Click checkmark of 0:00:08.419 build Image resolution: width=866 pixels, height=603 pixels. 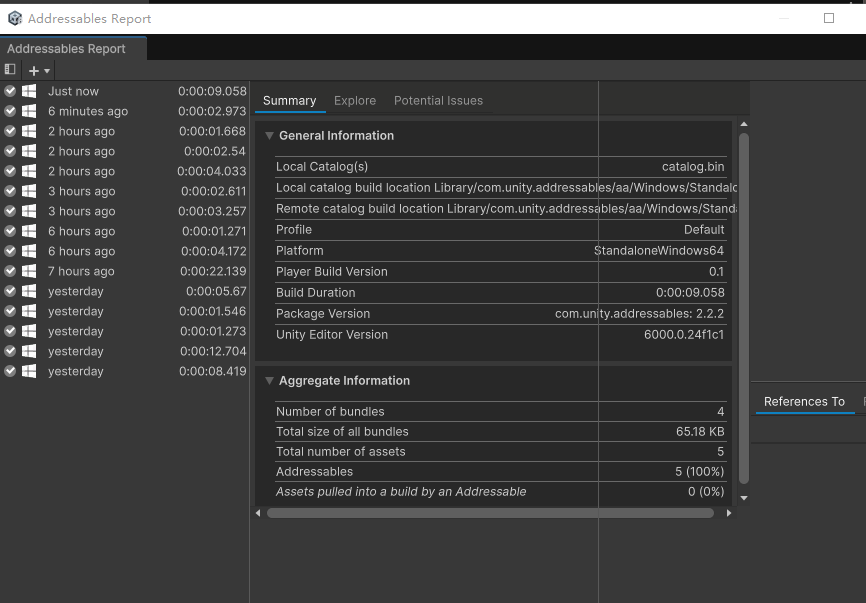(x=10, y=371)
